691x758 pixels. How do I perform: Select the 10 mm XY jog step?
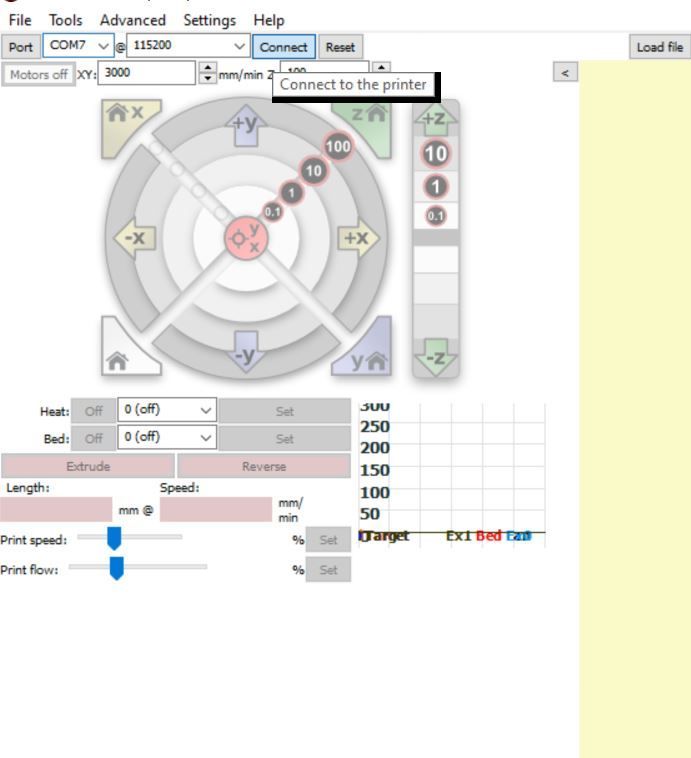[313, 171]
